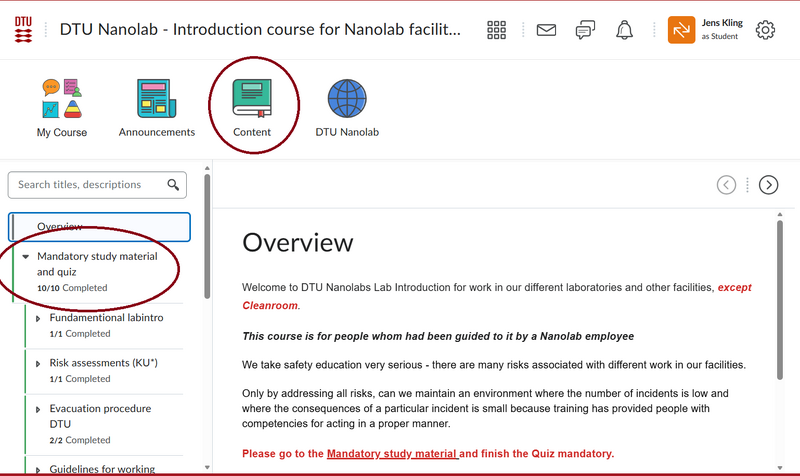Open the admin tools gear icon
The width and height of the screenshot is (800, 476).
[x=765, y=30]
